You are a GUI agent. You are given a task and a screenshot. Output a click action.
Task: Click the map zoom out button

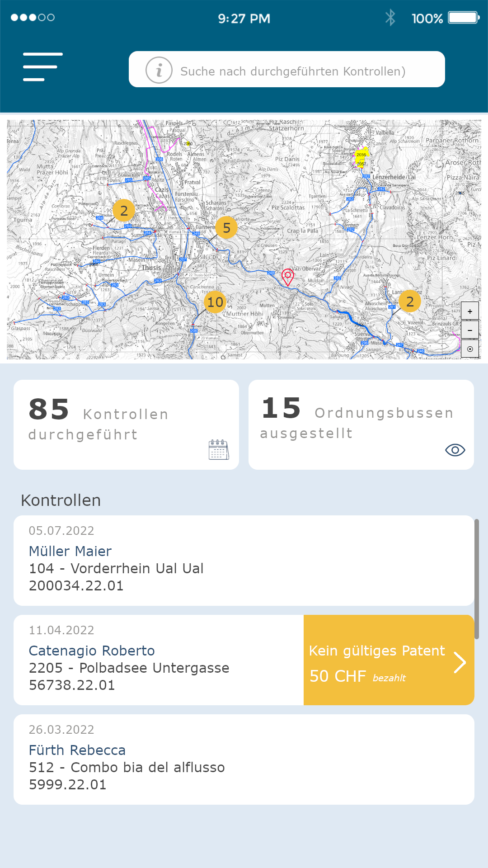coord(470,330)
